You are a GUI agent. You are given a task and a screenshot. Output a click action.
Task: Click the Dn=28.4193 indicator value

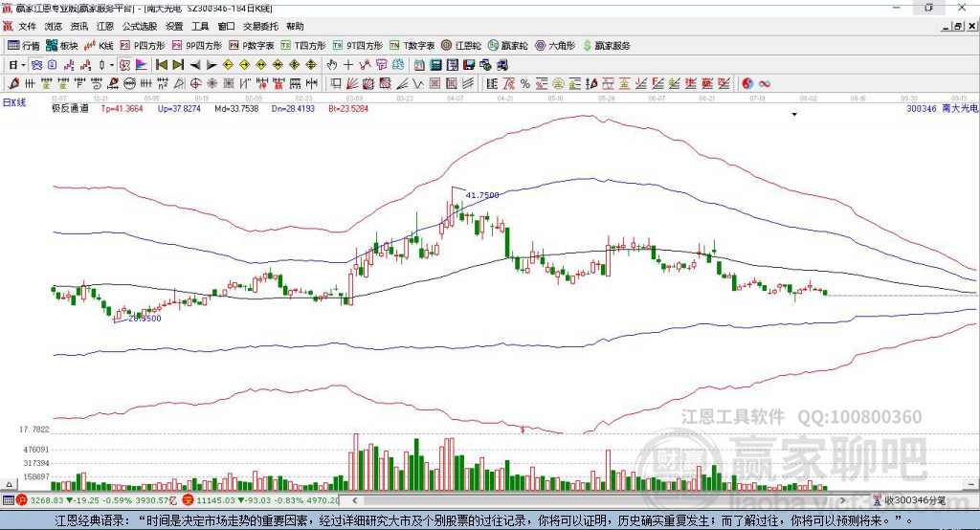[x=293, y=109]
